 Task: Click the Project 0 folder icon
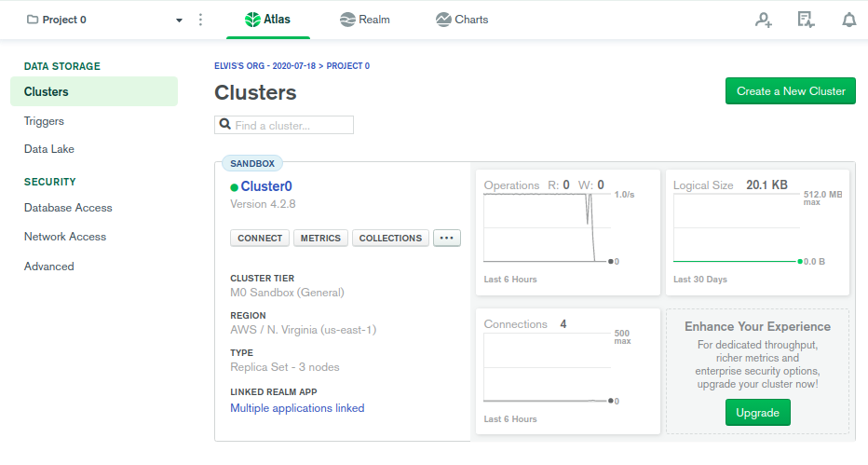(x=33, y=20)
